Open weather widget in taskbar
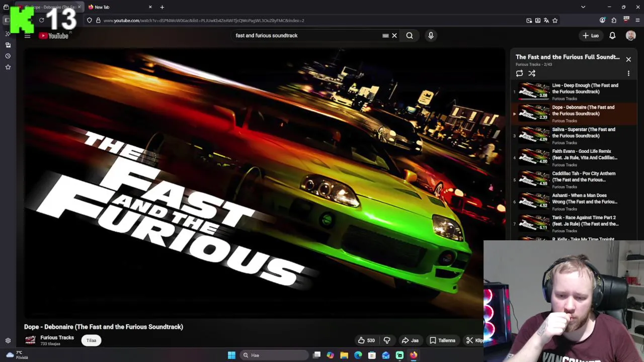 pyautogui.click(x=17, y=355)
